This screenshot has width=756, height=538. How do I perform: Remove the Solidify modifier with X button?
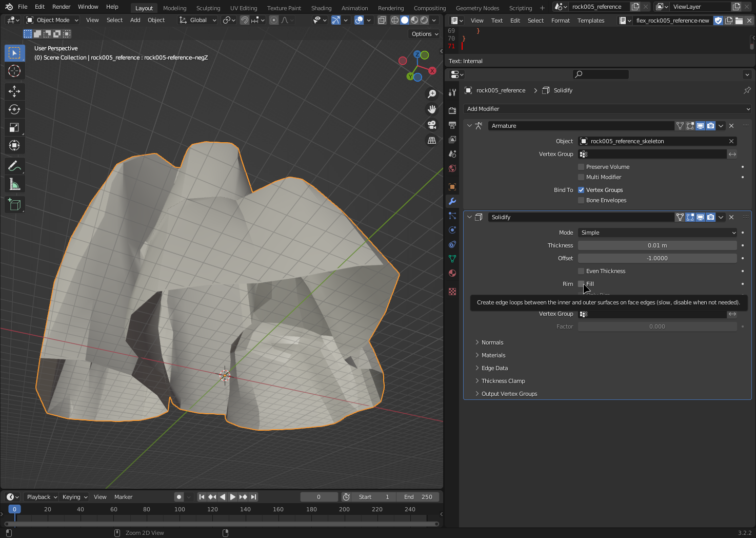click(731, 217)
